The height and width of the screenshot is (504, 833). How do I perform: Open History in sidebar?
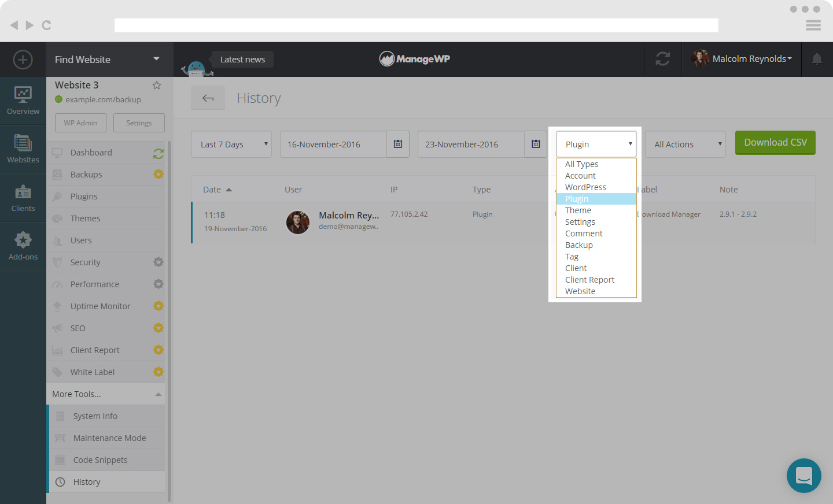(x=107, y=482)
